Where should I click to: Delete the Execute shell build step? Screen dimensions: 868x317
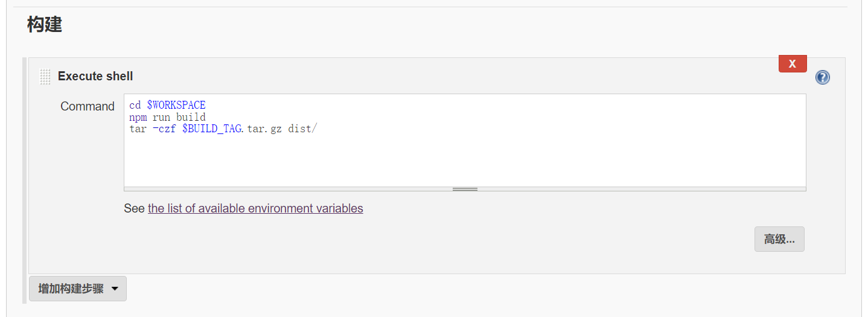click(793, 63)
